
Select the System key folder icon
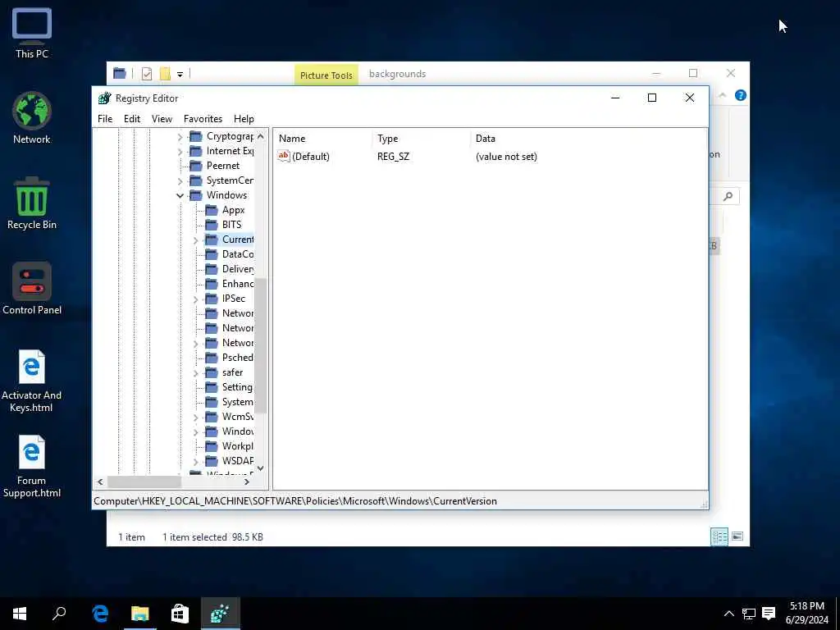tap(212, 402)
